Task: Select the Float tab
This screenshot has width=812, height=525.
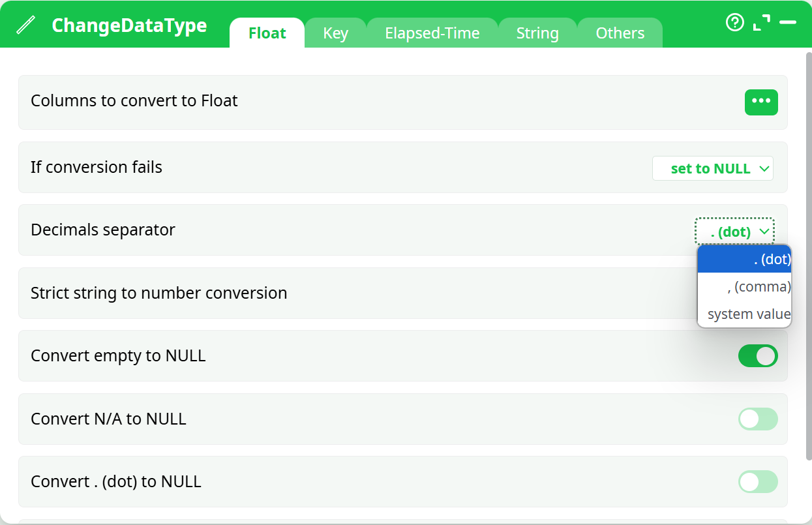Action: pyautogui.click(x=267, y=33)
